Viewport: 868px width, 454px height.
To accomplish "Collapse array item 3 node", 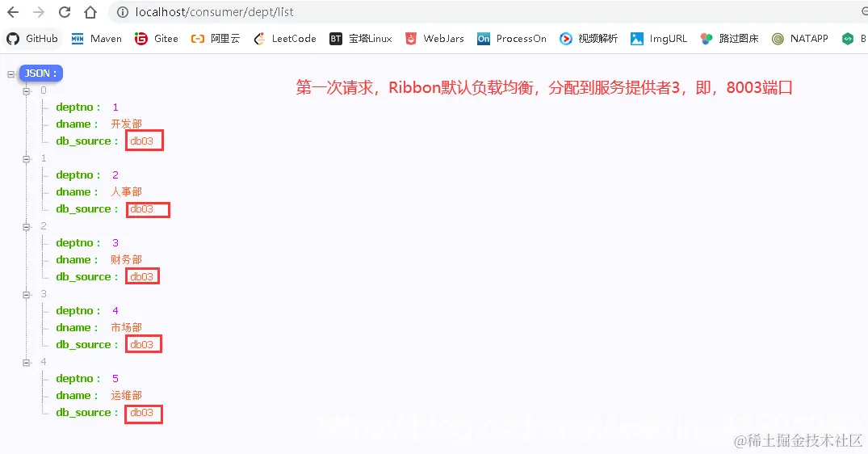I will coord(27,295).
